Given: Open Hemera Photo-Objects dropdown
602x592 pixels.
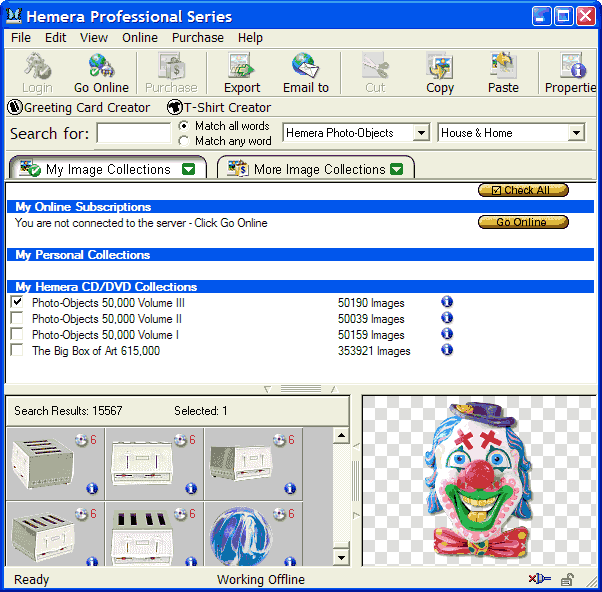Looking at the screenshot, I should (421, 133).
